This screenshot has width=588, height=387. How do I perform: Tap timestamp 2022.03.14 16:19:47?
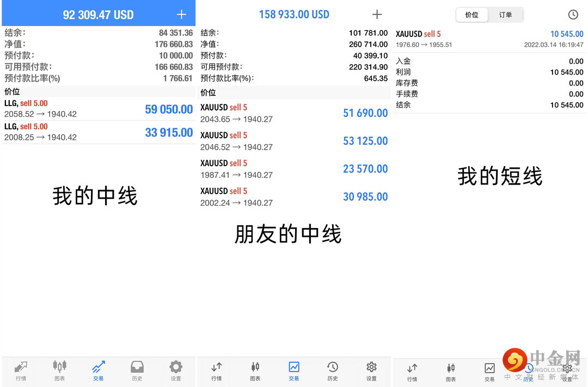(x=554, y=45)
